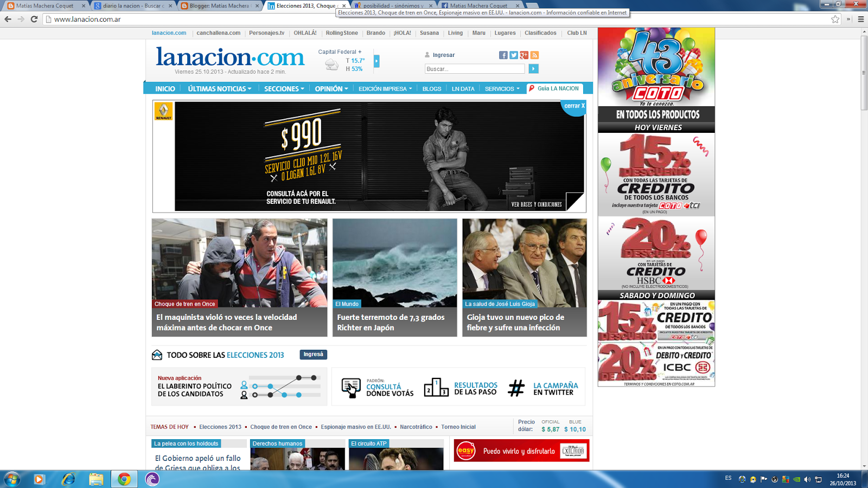Go back with the browser back arrow
868x488 pixels.
8,19
